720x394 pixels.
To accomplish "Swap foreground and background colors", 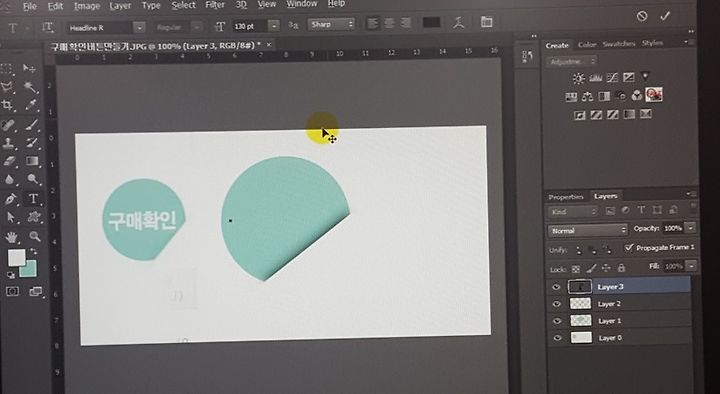I will click(x=33, y=251).
